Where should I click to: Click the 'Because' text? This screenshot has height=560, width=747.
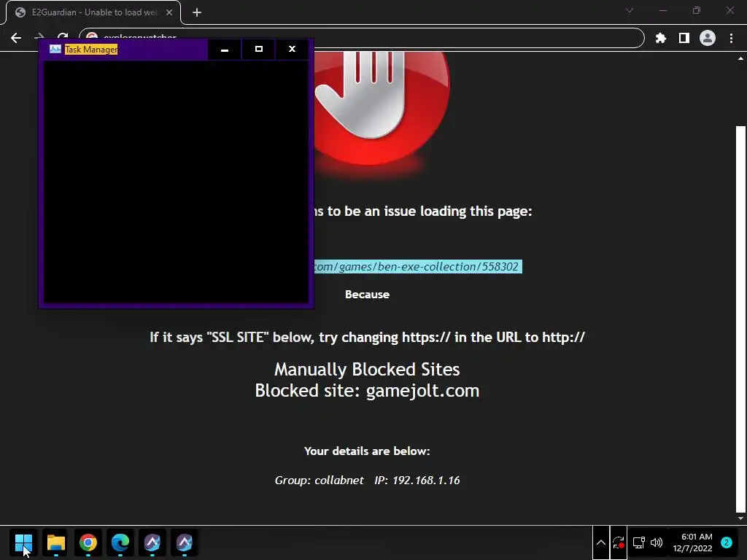click(x=367, y=295)
